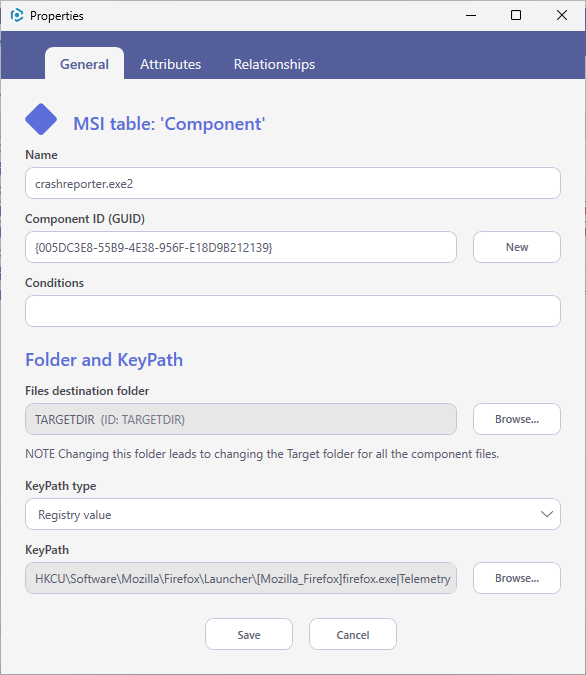Switch to the Relationships tab
Image resolution: width=586 pixels, height=675 pixels.
click(x=274, y=64)
